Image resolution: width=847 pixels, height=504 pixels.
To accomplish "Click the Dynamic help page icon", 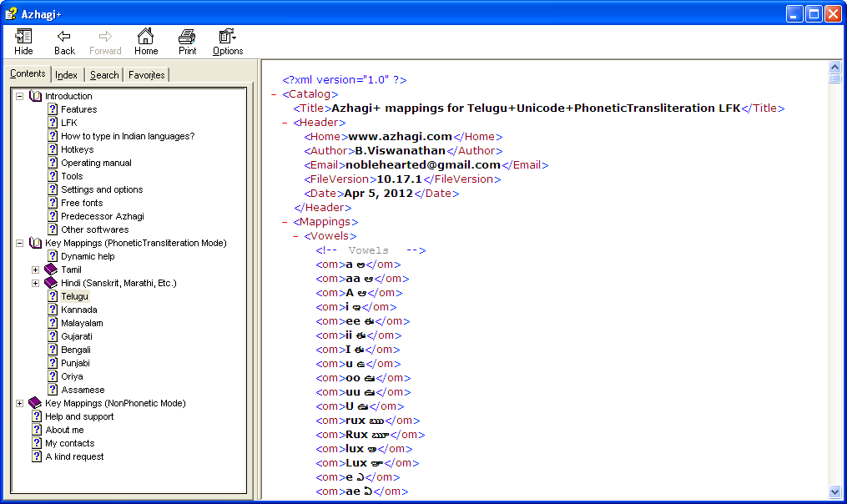I will (53, 256).
